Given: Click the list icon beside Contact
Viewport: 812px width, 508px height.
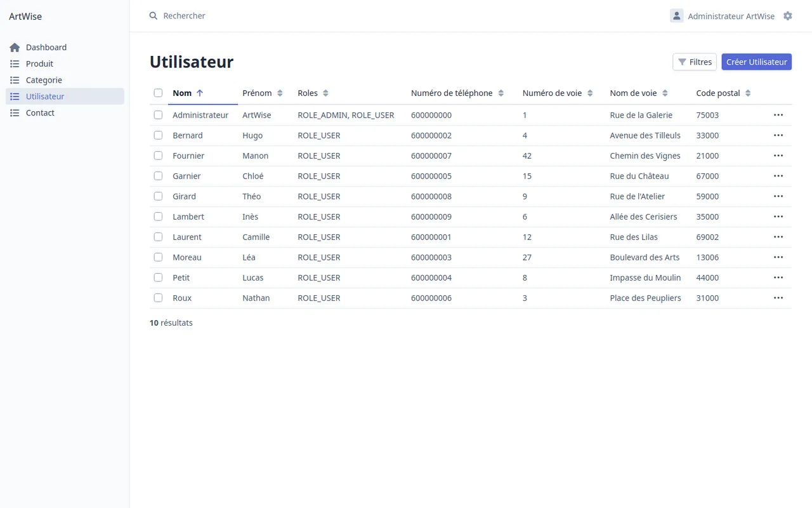Looking at the screenshot, I should point(15,113).
